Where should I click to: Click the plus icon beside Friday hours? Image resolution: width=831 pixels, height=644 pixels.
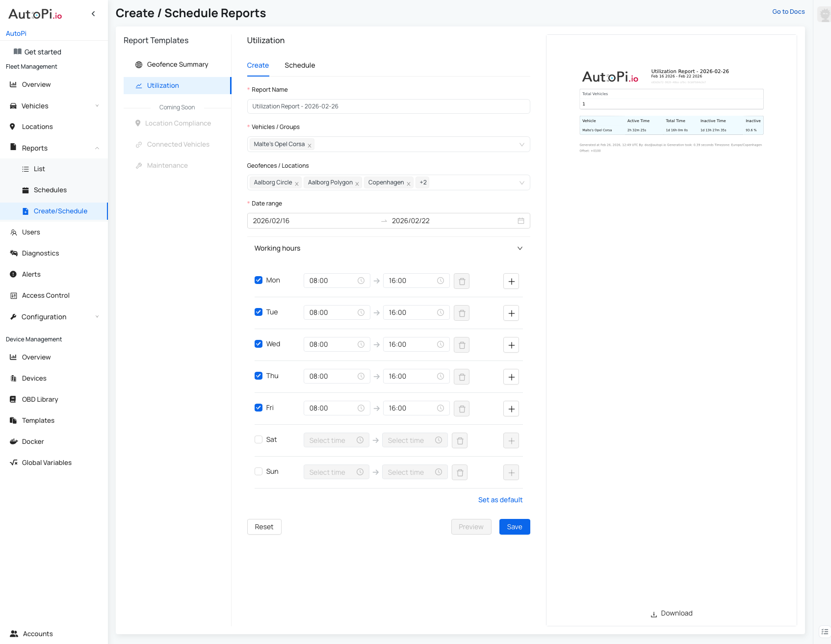[x=511, y=408]
